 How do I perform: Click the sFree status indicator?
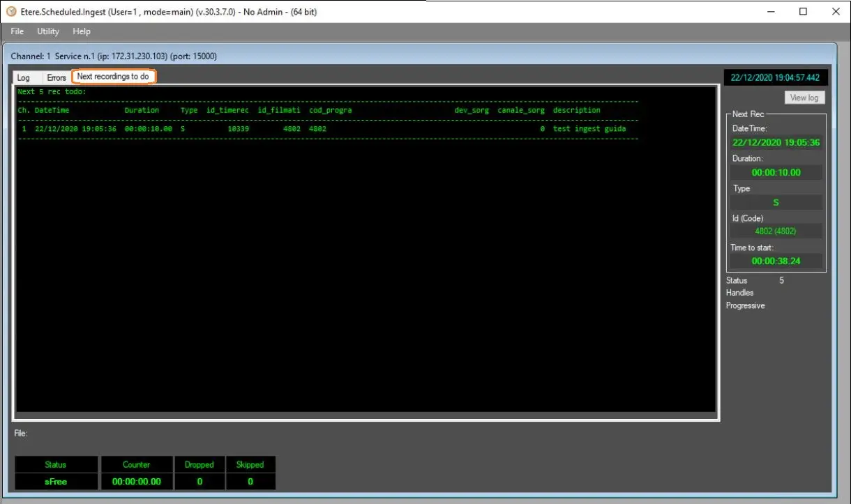(56, 481)
